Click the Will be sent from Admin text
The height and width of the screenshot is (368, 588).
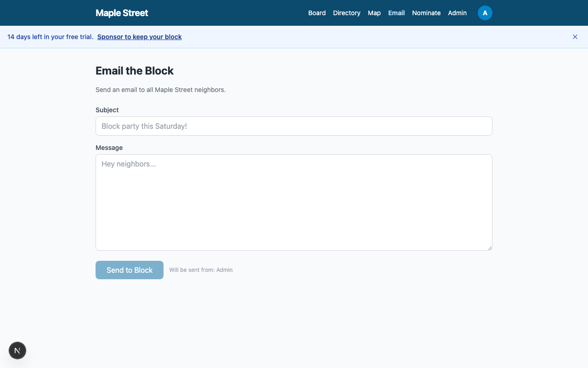(201, 270)
